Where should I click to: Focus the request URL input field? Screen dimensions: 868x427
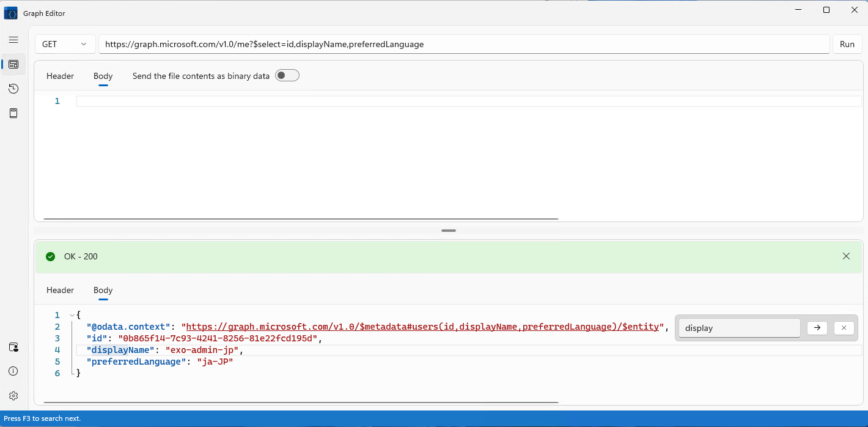click(464, 44)
